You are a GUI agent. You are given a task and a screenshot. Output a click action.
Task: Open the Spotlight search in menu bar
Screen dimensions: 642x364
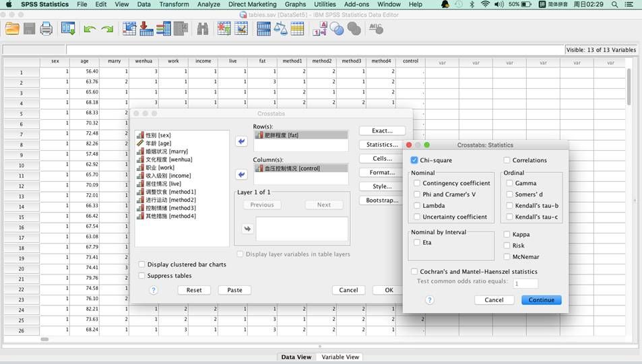(614, 5)
